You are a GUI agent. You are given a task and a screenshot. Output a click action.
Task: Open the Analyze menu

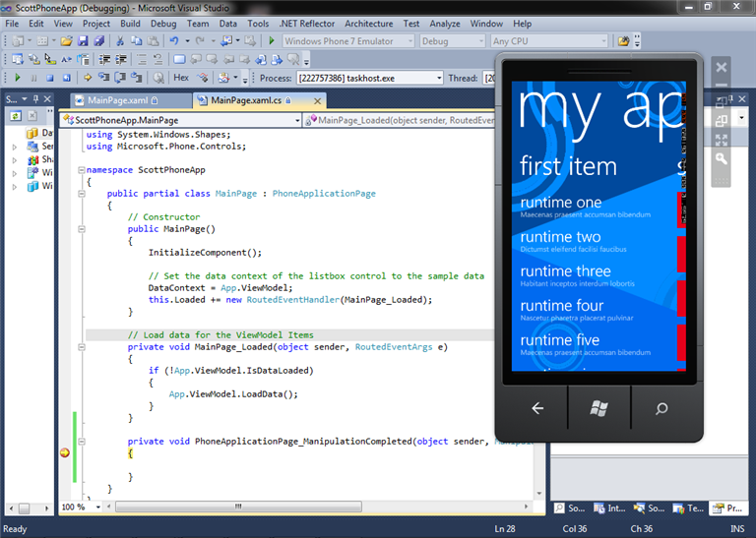[x=445, y=24]
